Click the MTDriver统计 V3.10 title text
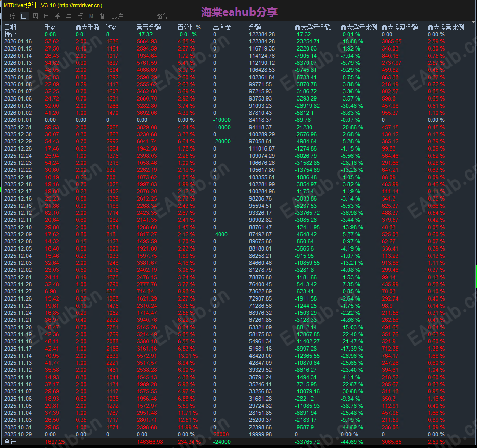This screenshot has width=477, height=448. click(53, 5)
